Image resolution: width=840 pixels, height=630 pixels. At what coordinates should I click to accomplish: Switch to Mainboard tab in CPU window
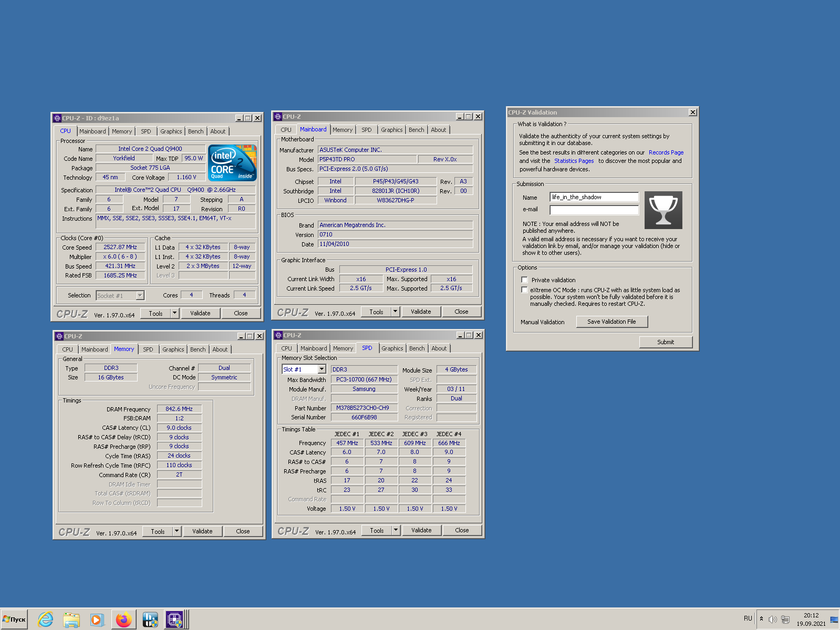92,131
